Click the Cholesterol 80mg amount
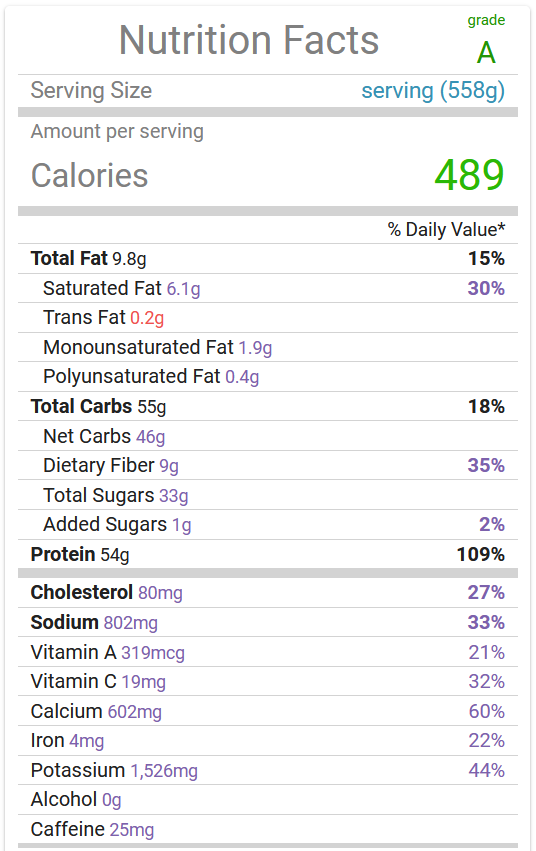Image resolution: width=536 pixels, height=851 pixels. point(160,593)
